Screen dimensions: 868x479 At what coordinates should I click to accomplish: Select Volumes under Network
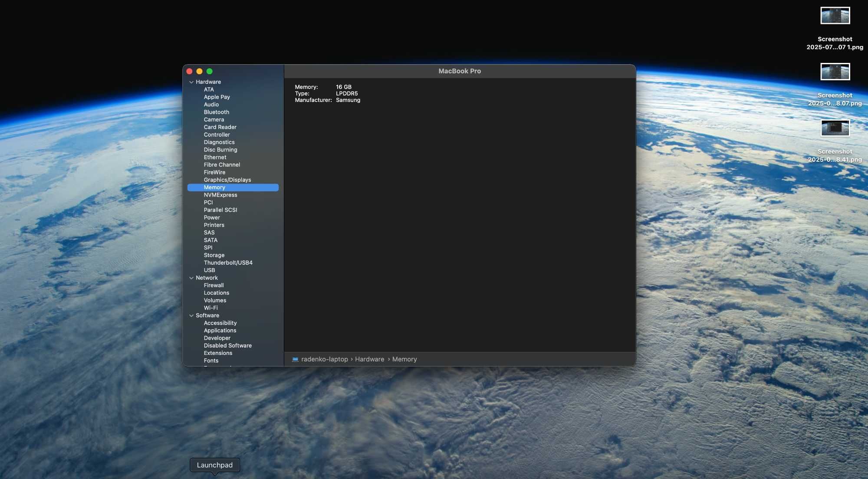pos(215,301)
